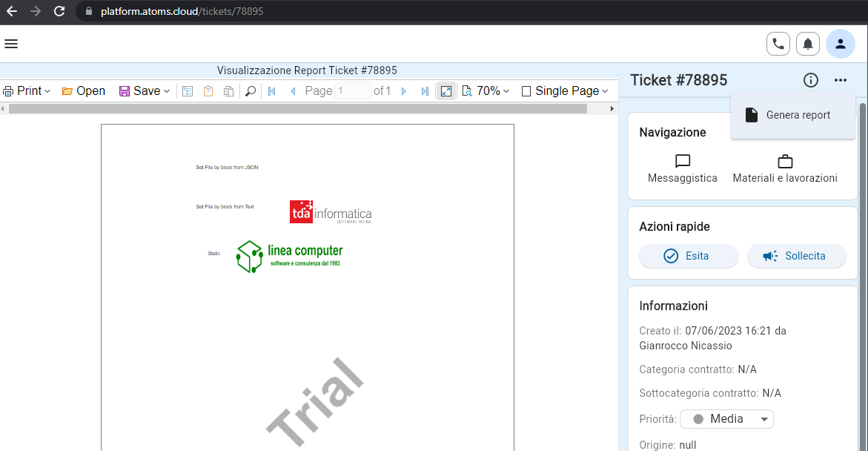Click the browser back arrow
This screenshot has width=868, height=451.
tap(12, 11)
